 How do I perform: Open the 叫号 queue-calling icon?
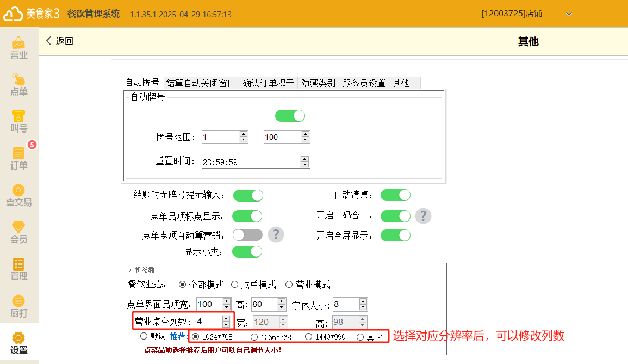coord(19,122)
